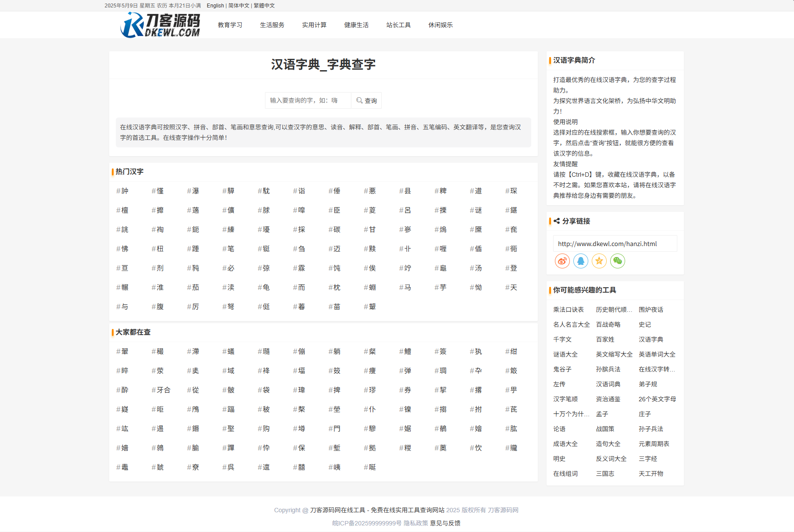The image size is (794, 532).
Task: Open the 生活服务 menu
Action: coord(272,25)
